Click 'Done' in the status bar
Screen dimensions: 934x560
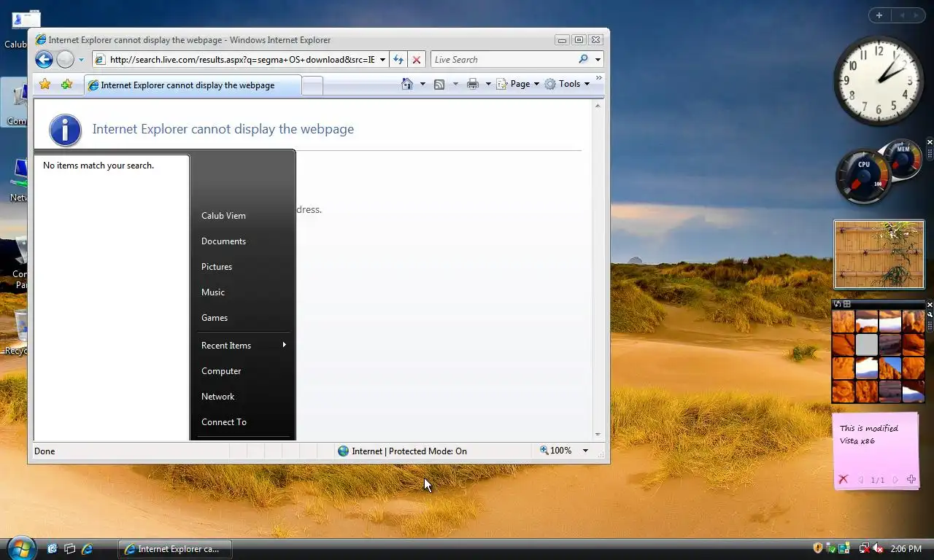click(45, 451)
